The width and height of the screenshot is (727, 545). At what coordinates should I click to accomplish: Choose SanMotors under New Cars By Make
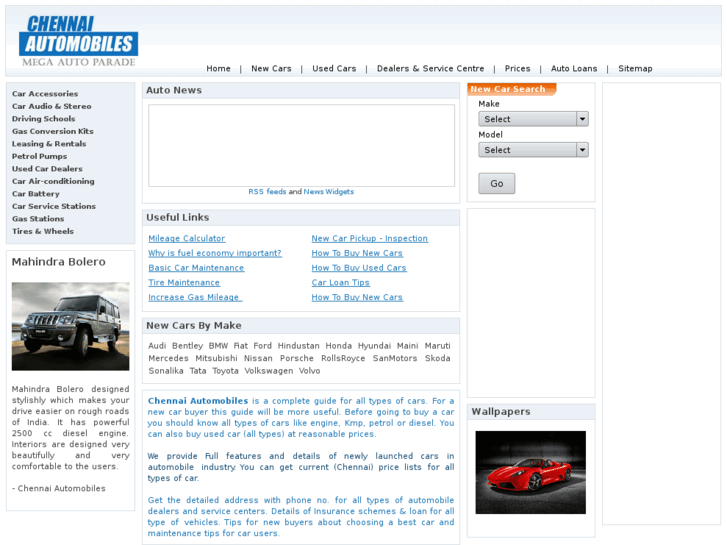(395, 359)
